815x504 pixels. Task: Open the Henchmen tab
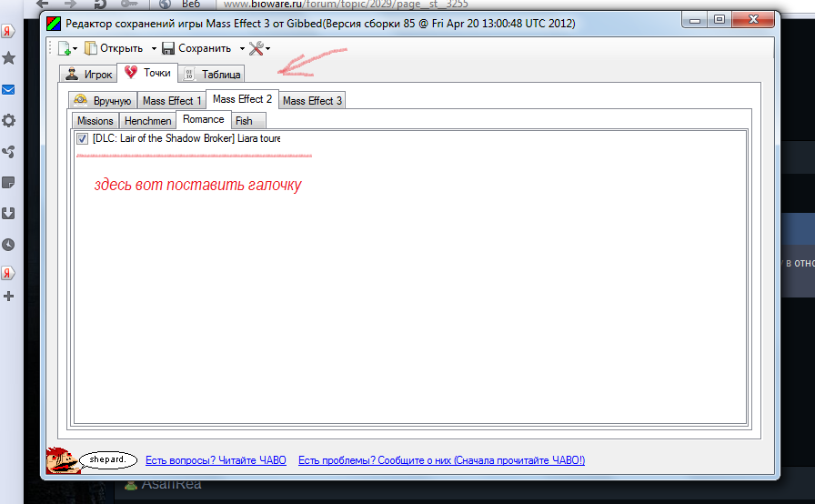coord(147,121)
